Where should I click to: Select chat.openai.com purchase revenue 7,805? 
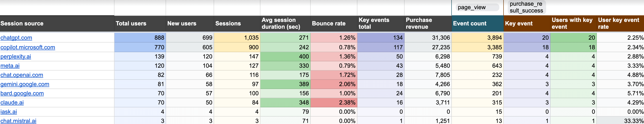pyautogui.click(x=428, y=75)
